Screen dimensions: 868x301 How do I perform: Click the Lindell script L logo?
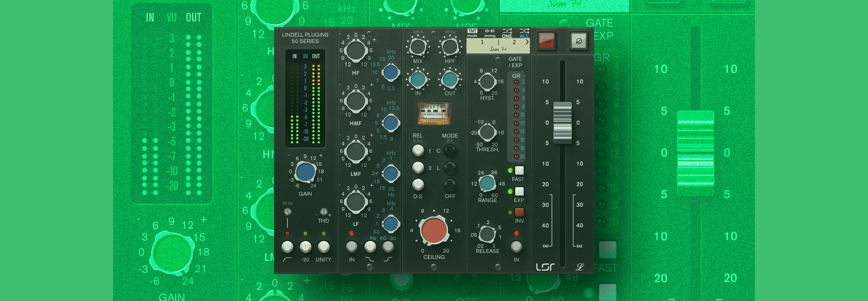tap(580, 267)
